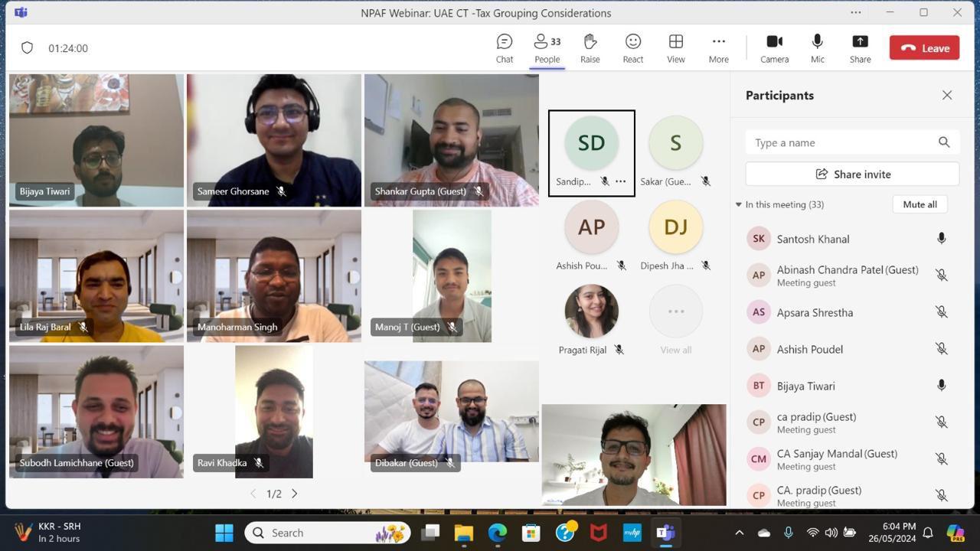Toggle the Camera on or off
The height and width of the screenshot is (551, 980).
coord(774,48)
